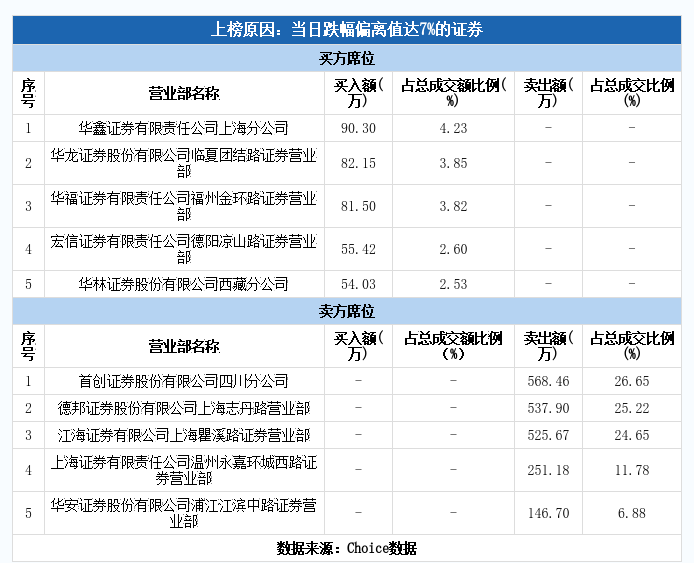Image resolution: width=694 pixels, height=563 pixels.
Task: Click 买入额(万) header in buyer table
Action: pyautogui.click(x=358, y=93)
